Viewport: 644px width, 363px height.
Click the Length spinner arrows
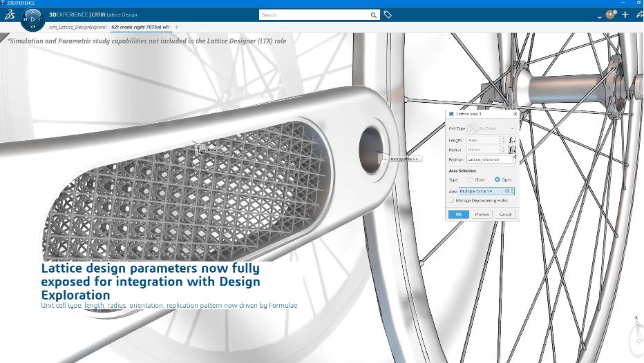tap(503, 140)
